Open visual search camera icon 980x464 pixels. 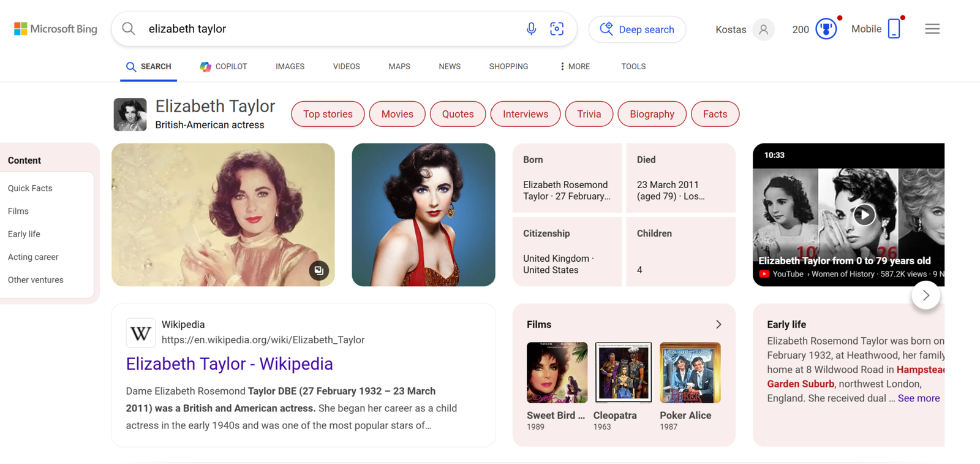[557, 29]
